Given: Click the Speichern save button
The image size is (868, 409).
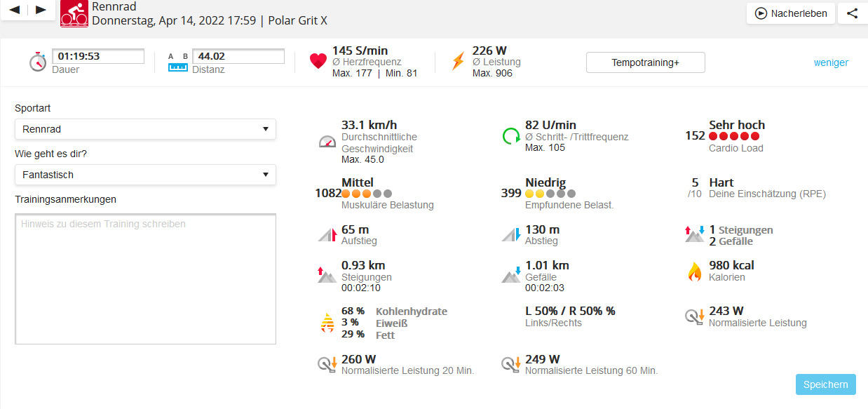Looking at the screenshot, I should point(825,384).
